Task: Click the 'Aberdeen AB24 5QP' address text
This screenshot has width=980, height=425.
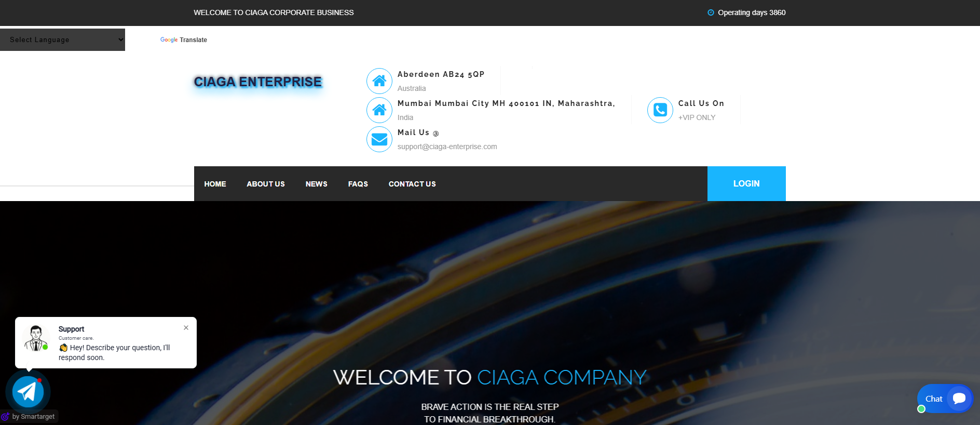Action: coord(441,74)
